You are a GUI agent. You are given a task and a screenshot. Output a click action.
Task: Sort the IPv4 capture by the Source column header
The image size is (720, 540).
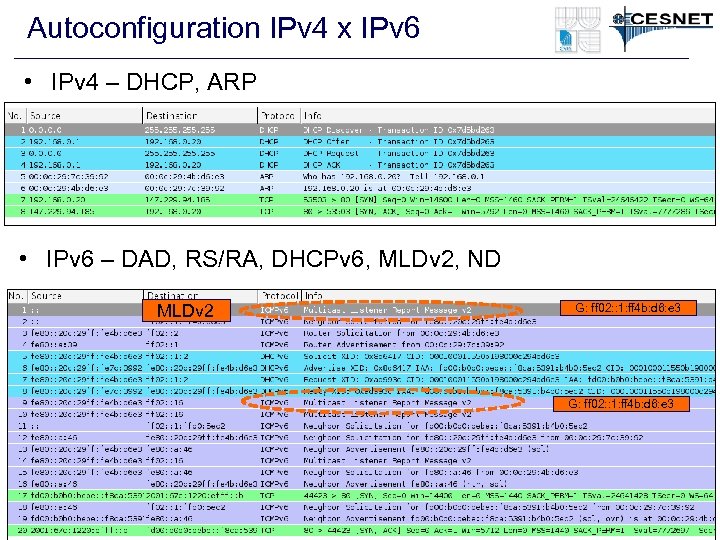pos(85,116)
